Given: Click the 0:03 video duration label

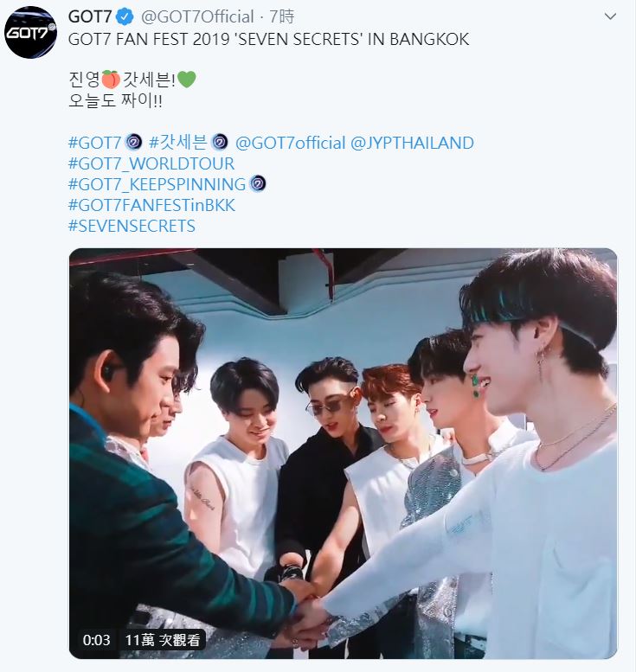Looking at the screenshot, I should tap(97, 640).
